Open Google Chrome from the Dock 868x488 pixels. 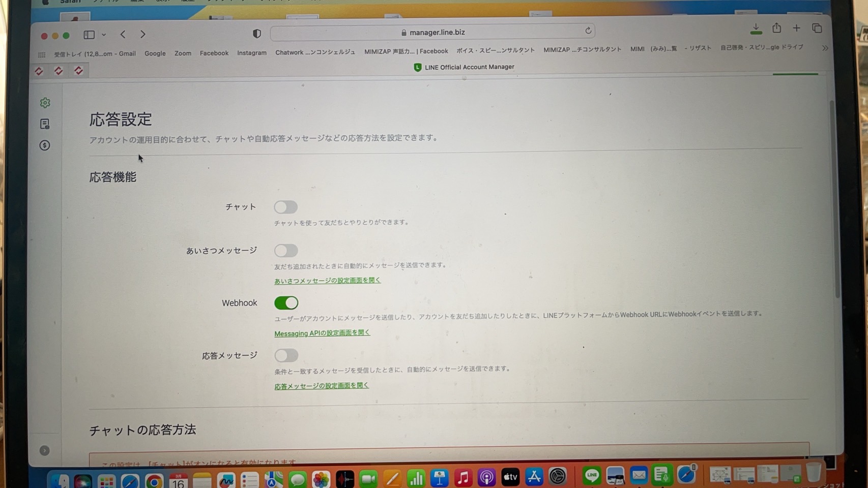(x=154, y=481)
